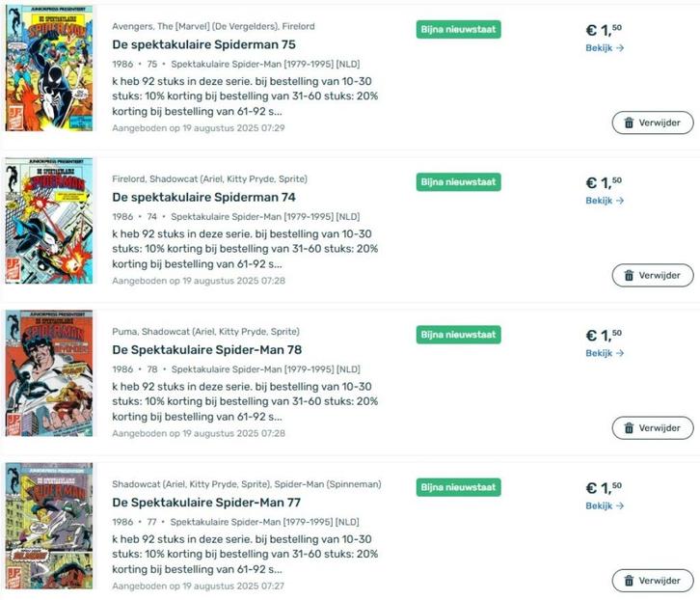Open title De Spektakulaire Spider-Man 77

206,503
